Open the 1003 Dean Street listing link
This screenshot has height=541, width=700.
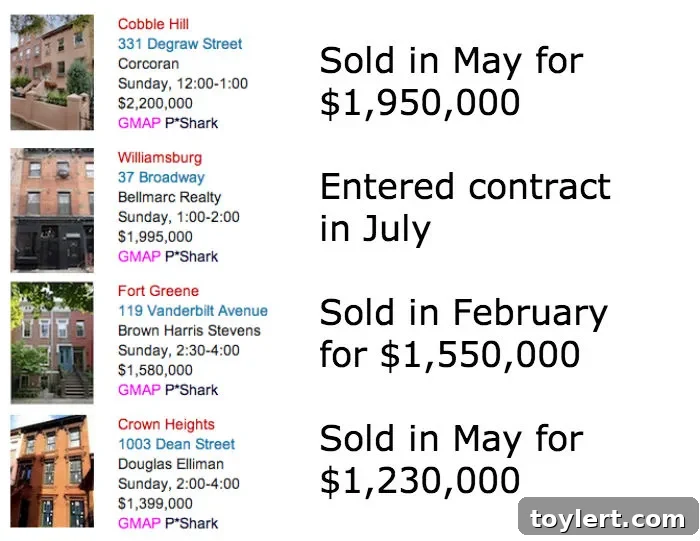tap(176, 444)
